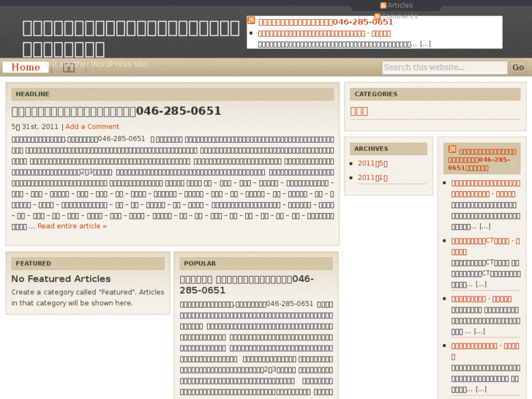
Task: Open the 2011 January archive link
Action: pos(372,178)
